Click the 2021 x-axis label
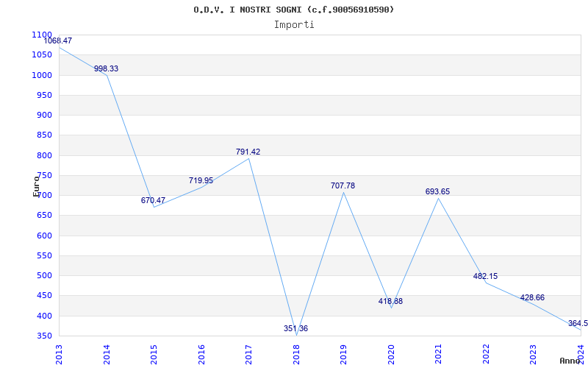Image resolution: width=588 pixels, height=368 pixels. pyautogui.click(x=438, y=355)
